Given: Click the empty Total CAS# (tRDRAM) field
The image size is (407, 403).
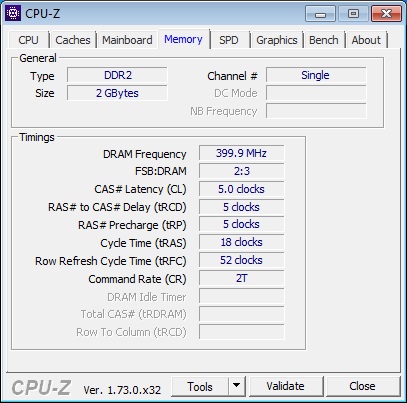Looking at the screenshot, I should click(x=241, y=314).
